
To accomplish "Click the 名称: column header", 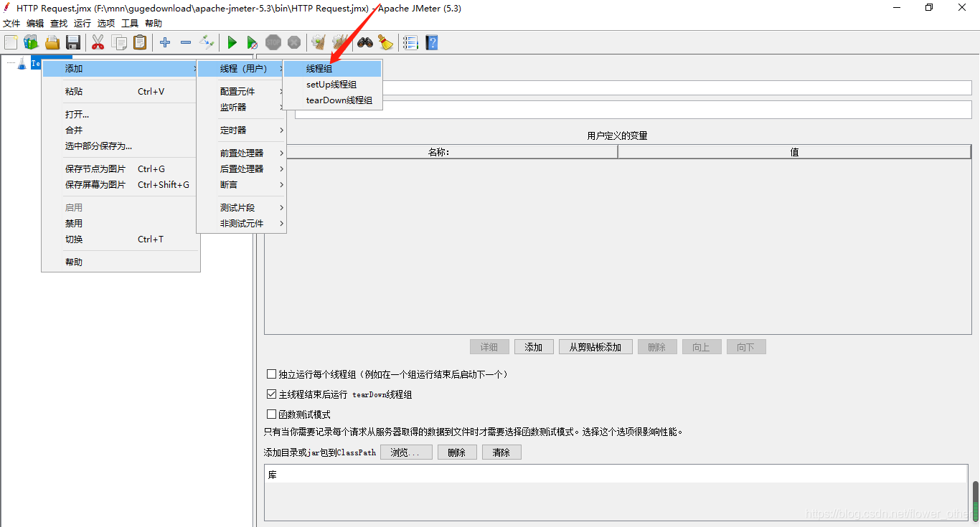I will pos(439,152).
